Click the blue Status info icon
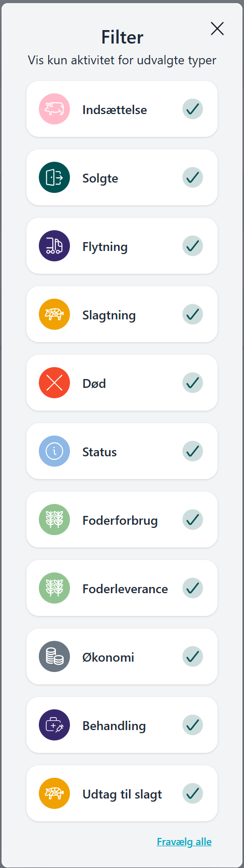The width and height of the screenshot is (244, 868). coord(54,451)
